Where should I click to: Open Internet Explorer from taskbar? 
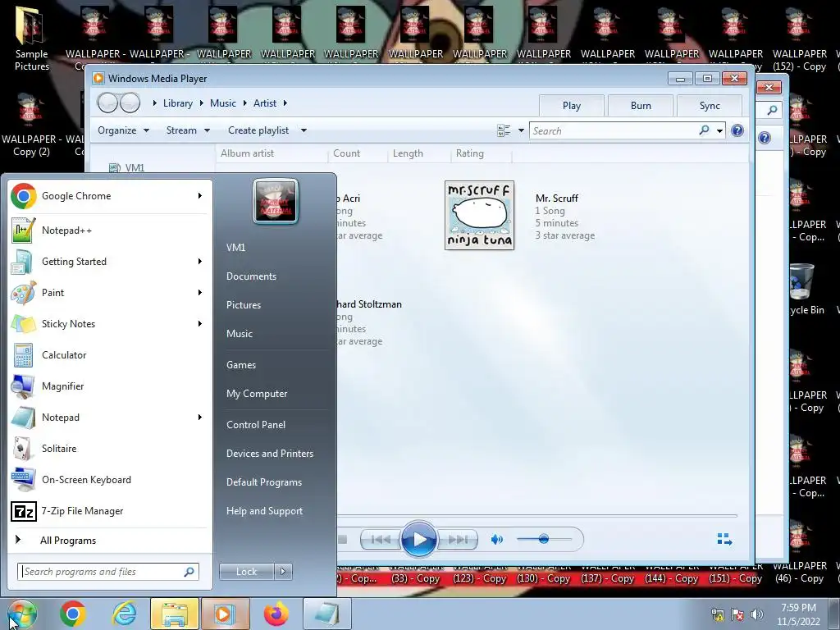coord(124,614)
